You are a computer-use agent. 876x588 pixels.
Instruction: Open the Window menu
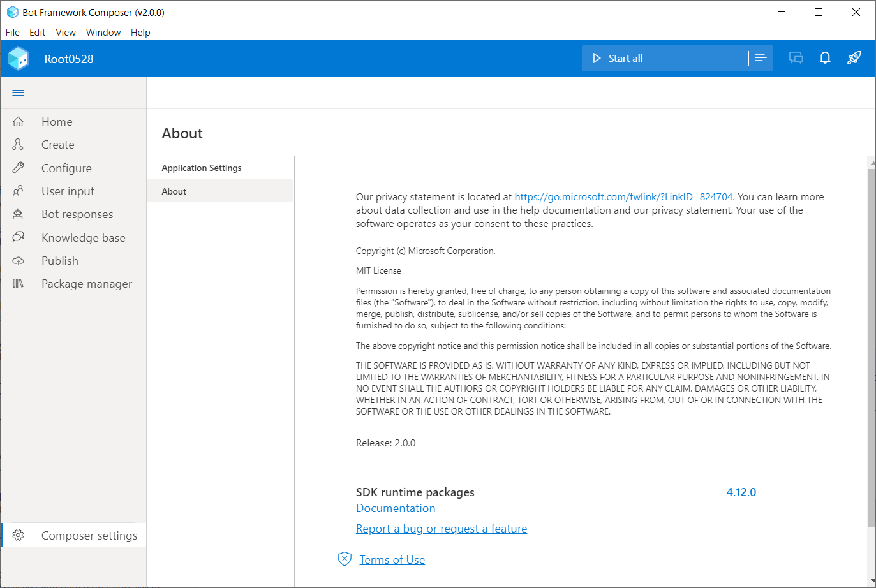[x=103, y=33]
